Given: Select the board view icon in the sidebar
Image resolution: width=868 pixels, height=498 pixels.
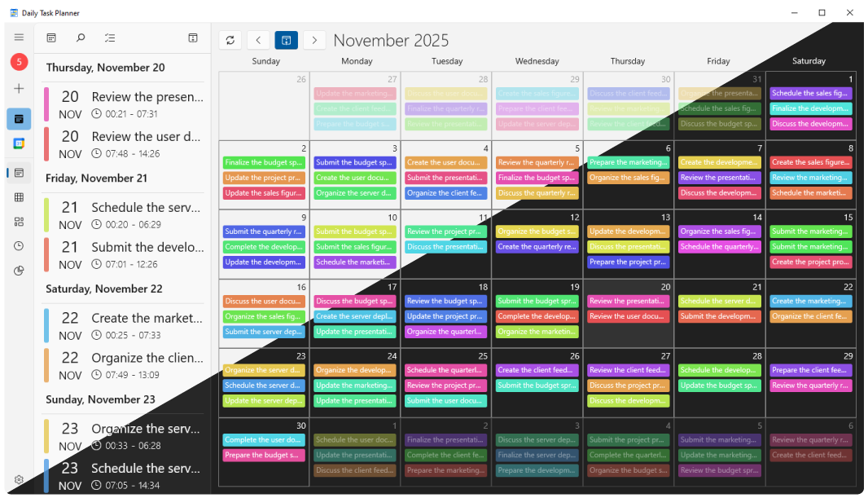Looking at the screenshot, I should (x=18, y=221).
